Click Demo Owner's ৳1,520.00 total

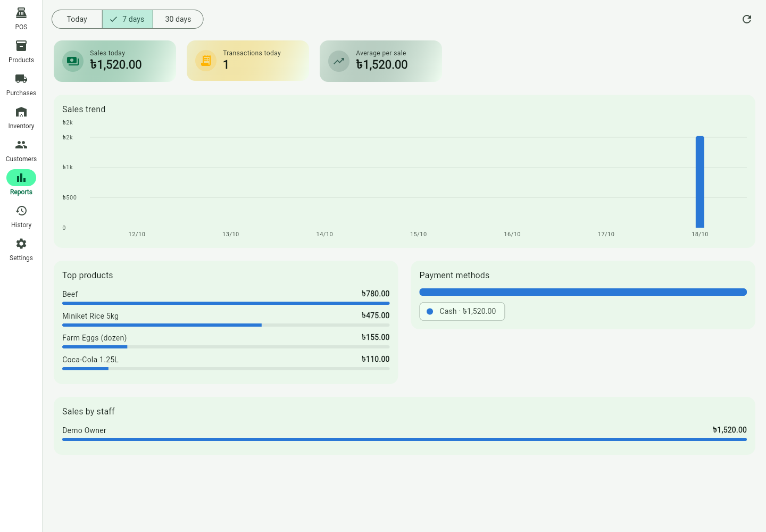(x=730, y=430)
